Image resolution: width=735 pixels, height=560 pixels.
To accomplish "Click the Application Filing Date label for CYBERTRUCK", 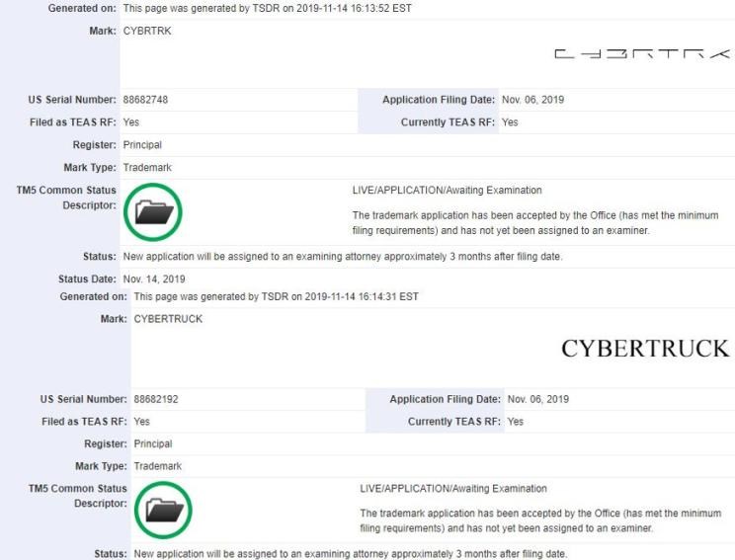I will (x=446, y=399).
